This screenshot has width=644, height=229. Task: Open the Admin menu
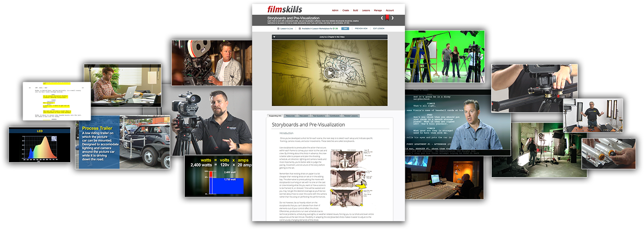coord(335,10)
